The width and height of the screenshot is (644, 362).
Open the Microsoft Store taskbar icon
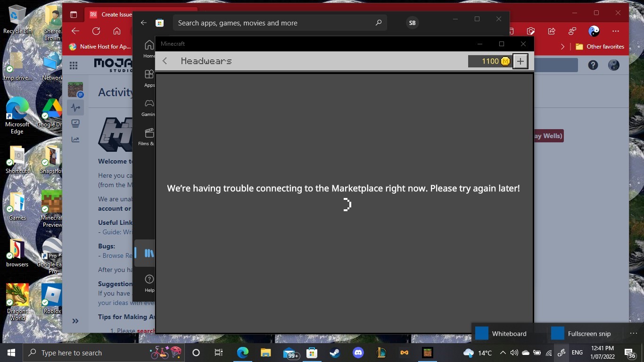coord(312,353)
